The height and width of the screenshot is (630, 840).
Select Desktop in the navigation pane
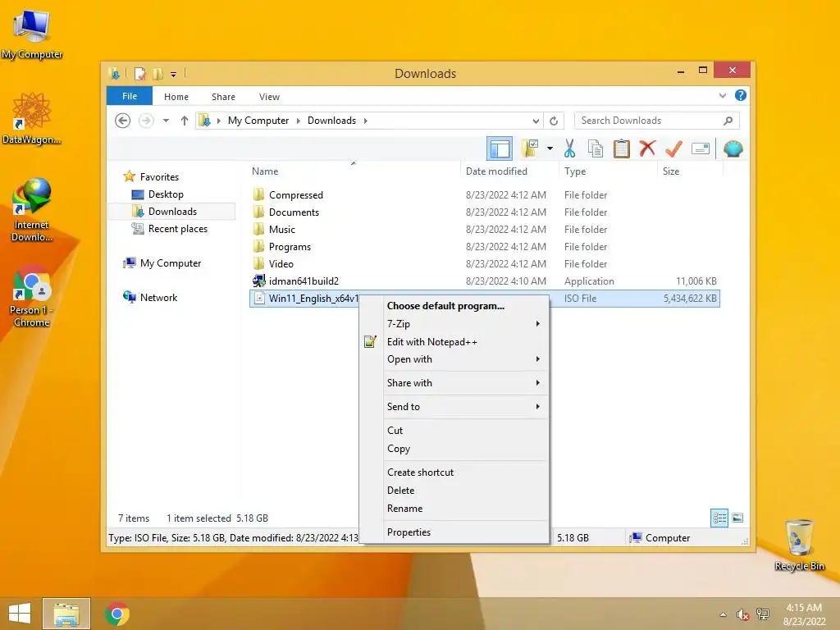(157, 194)
